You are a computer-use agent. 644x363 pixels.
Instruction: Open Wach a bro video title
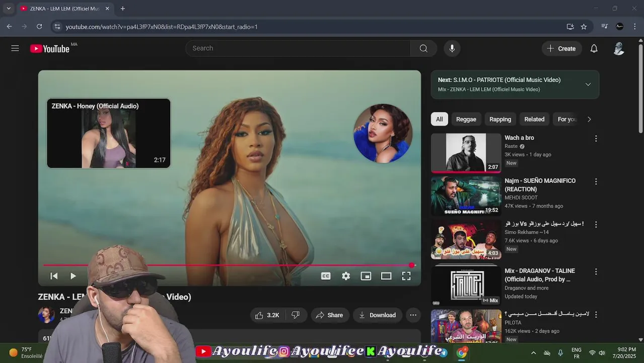[x=519, y=138]
